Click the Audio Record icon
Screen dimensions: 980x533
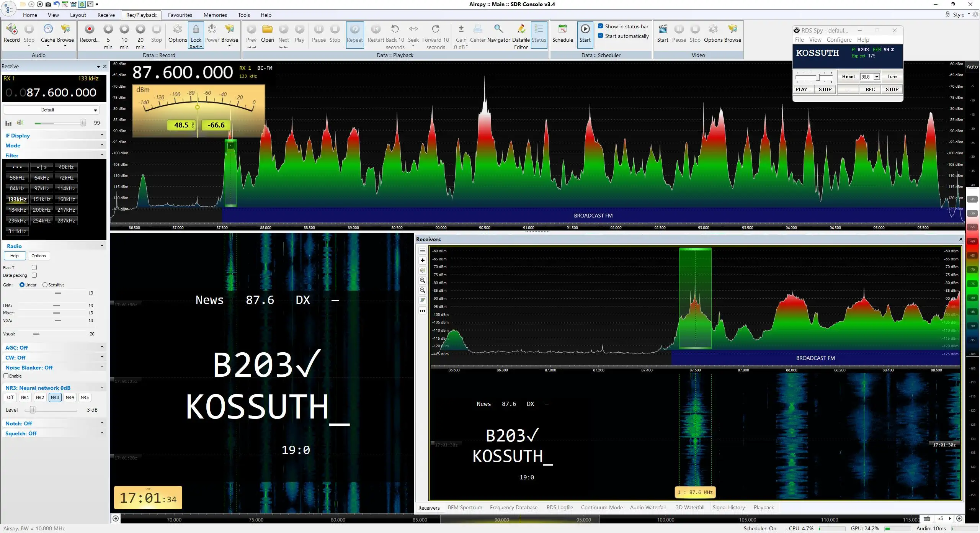click(x=11, y=29)
